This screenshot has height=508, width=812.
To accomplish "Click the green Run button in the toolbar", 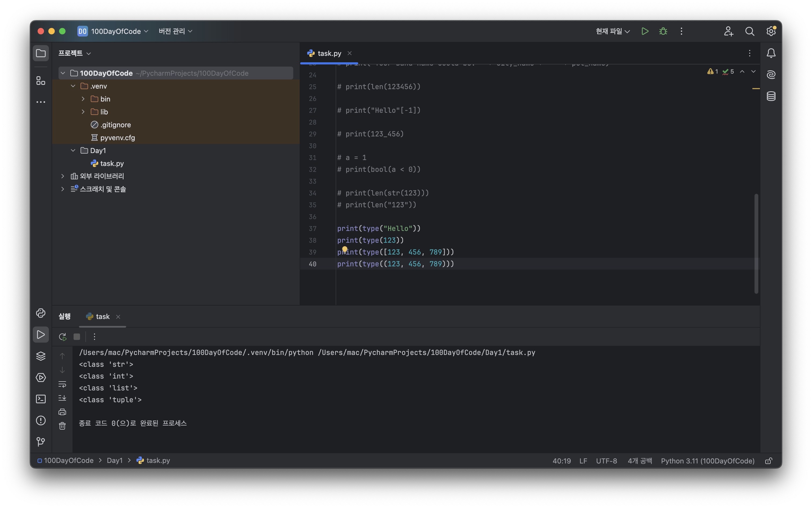I will [x=644, y=31].
